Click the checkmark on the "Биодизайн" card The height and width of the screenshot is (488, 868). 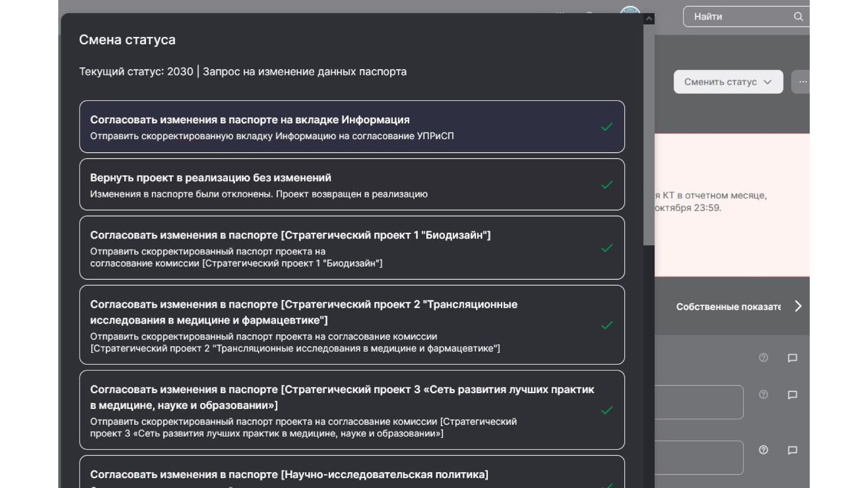tap(607, 248)
